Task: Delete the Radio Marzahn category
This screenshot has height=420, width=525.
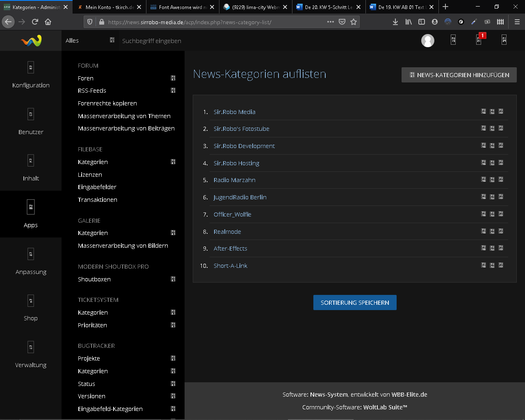Action: 501,180
